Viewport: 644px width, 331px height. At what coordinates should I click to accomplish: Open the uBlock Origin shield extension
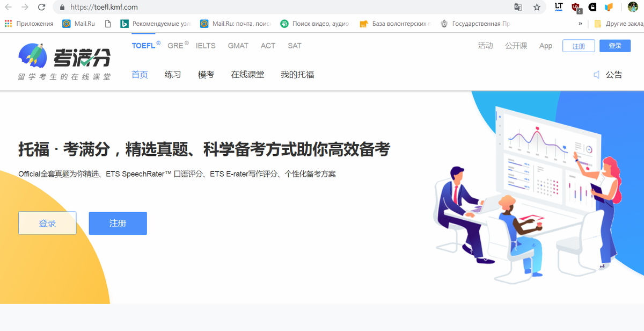[576, 8]
